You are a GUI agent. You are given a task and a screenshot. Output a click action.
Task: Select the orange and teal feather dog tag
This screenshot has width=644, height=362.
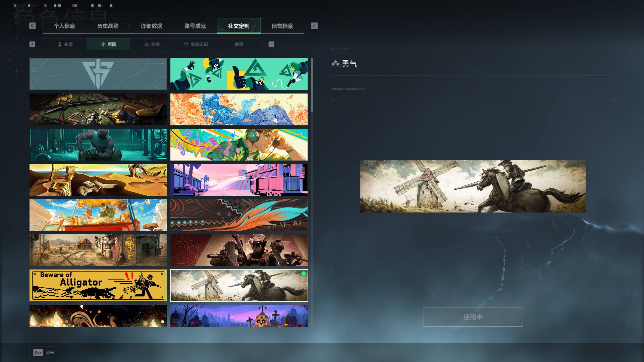(x=239, y=215)
